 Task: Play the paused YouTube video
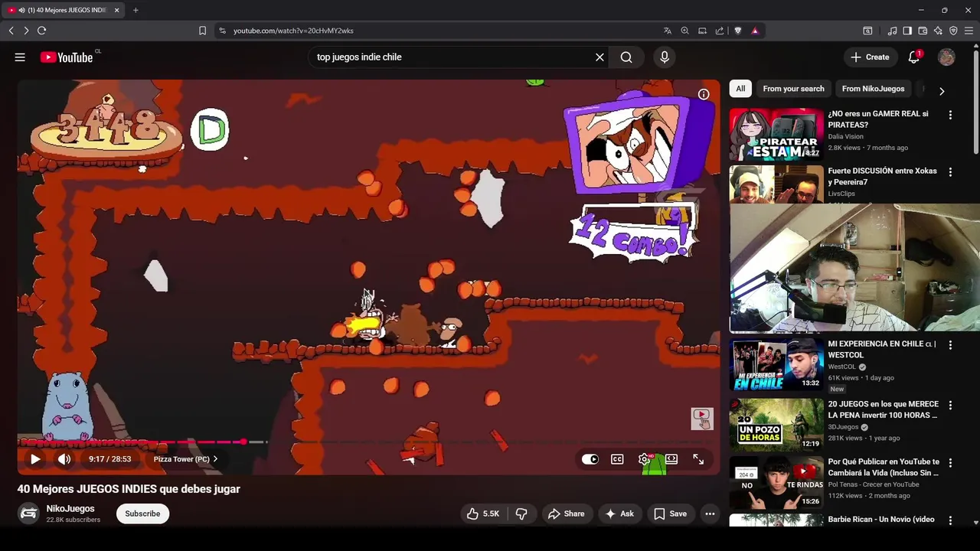(35, 459)
